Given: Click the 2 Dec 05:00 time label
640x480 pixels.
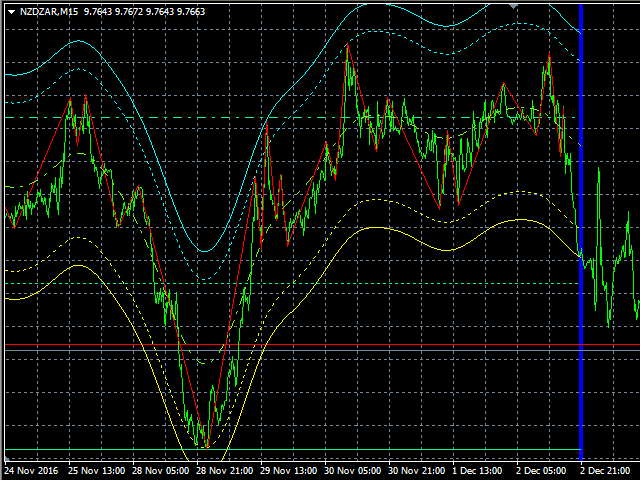Looking at the screenshot, I should (541, 471).
